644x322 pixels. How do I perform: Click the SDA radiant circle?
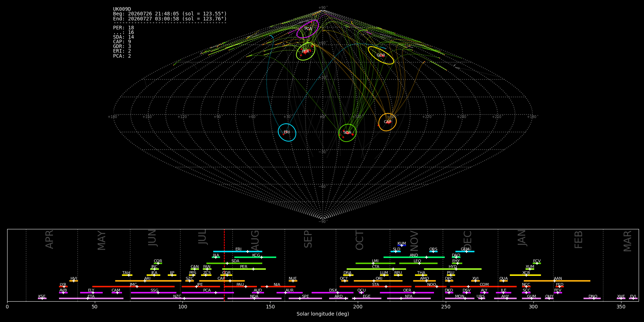[x=347, y=133]
